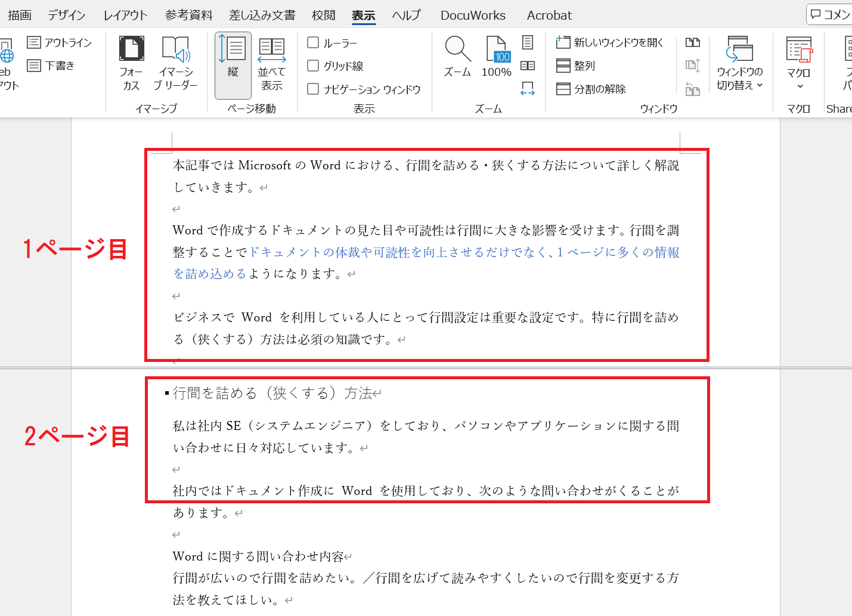Click the synchronous scrolling icon
852x616 pixels.
tap(693, 66)
